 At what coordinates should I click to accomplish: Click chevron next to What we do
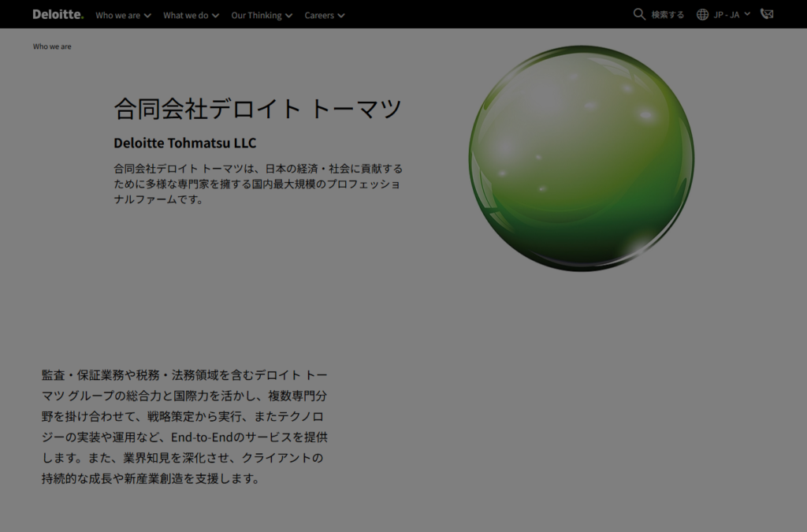click(215, 16)
